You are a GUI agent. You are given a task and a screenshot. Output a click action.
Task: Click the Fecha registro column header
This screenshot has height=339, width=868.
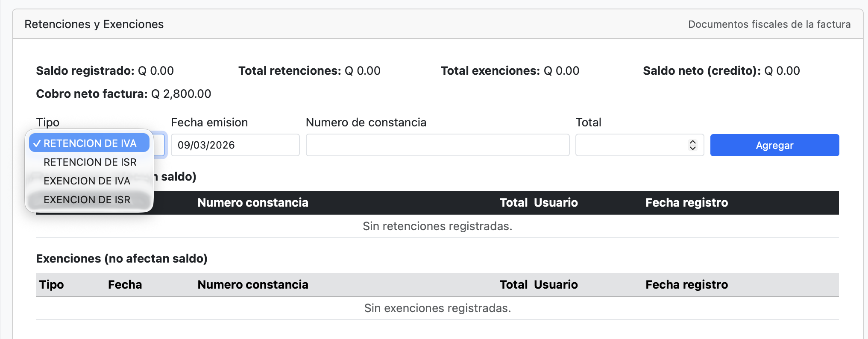(x=686, y=202)
